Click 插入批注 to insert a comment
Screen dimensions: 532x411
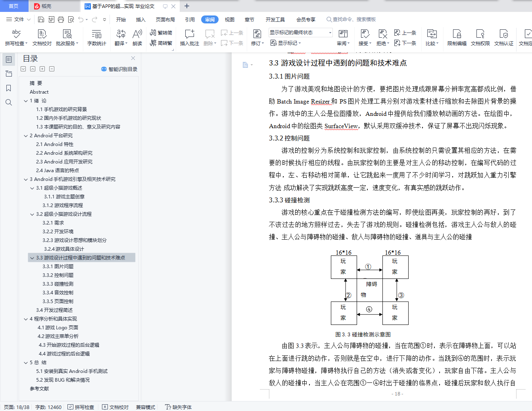tap(190, 37)
